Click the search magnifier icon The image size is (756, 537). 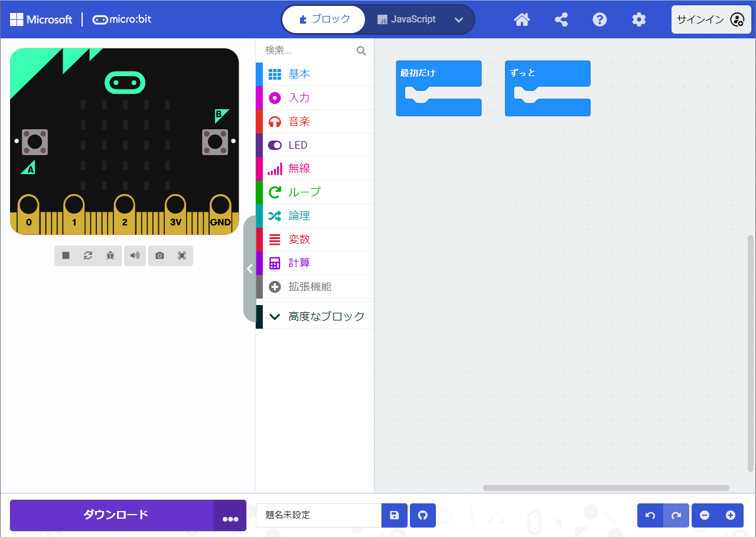[361, 51]
